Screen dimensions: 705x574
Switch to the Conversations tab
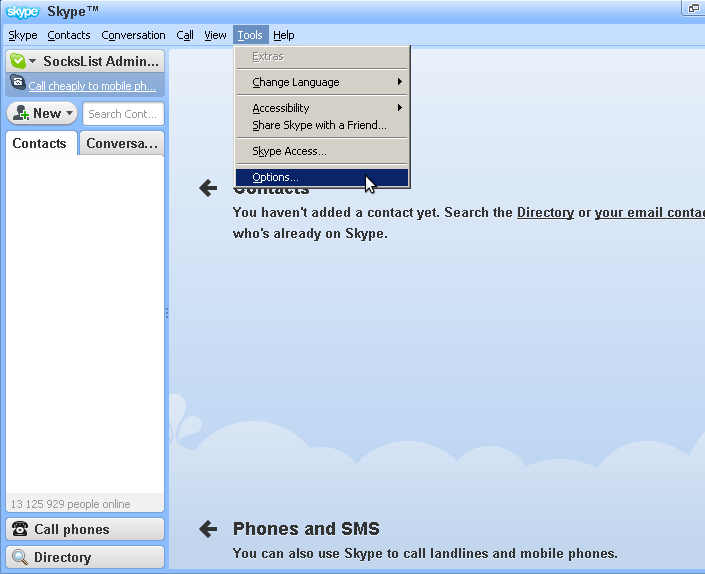pyautogui.click(x=122, y=143)
